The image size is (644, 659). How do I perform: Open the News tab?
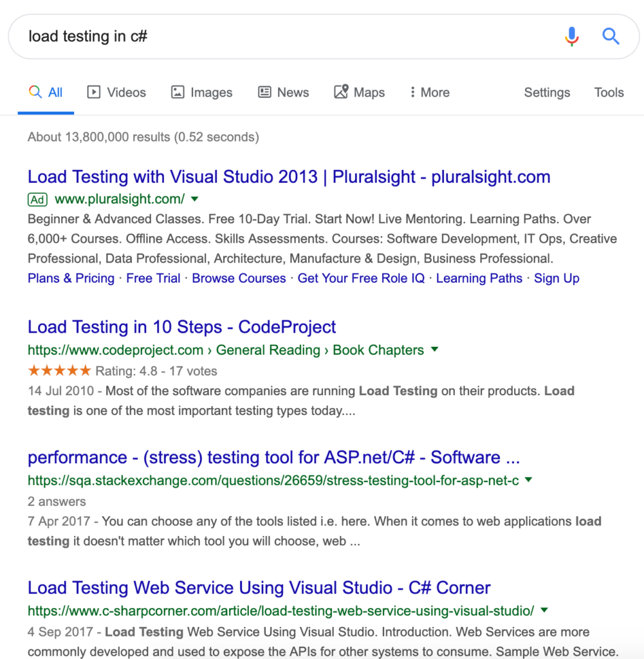point(284,93)
